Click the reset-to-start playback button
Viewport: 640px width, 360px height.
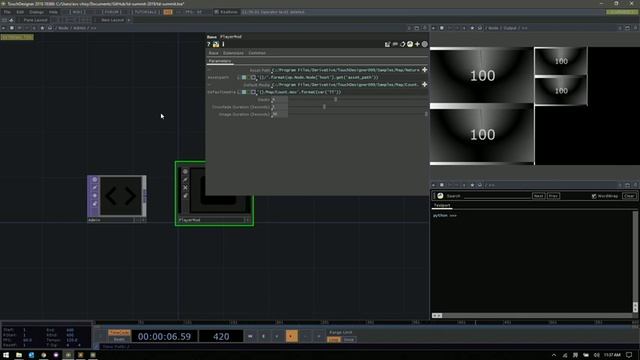click(x=250, y=336)
